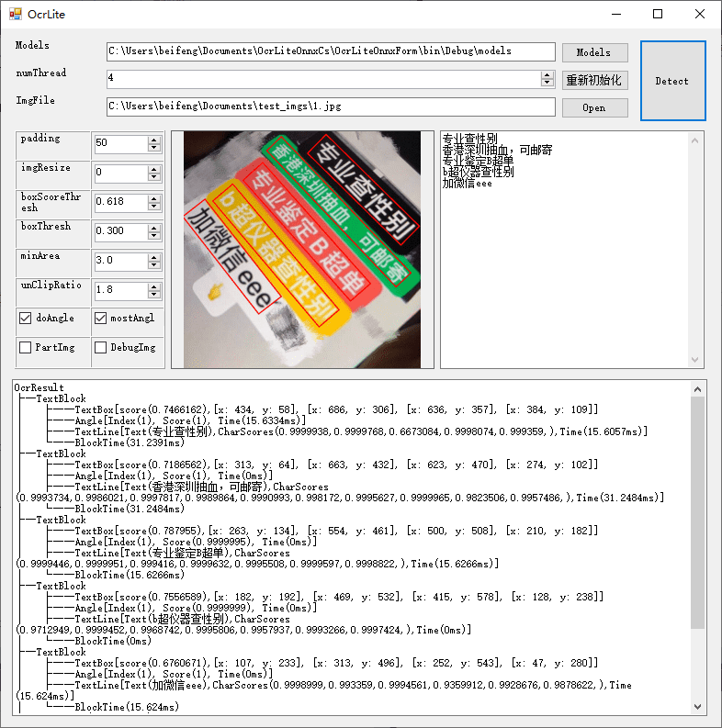Viewport: 722px width, 728px height.
Task: Click the detected image preview
Action: pyautogui.click(x=302, y=250)
